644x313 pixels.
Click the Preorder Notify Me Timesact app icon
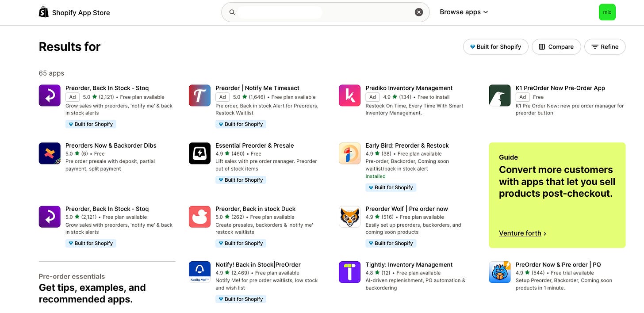click(199, 95)
